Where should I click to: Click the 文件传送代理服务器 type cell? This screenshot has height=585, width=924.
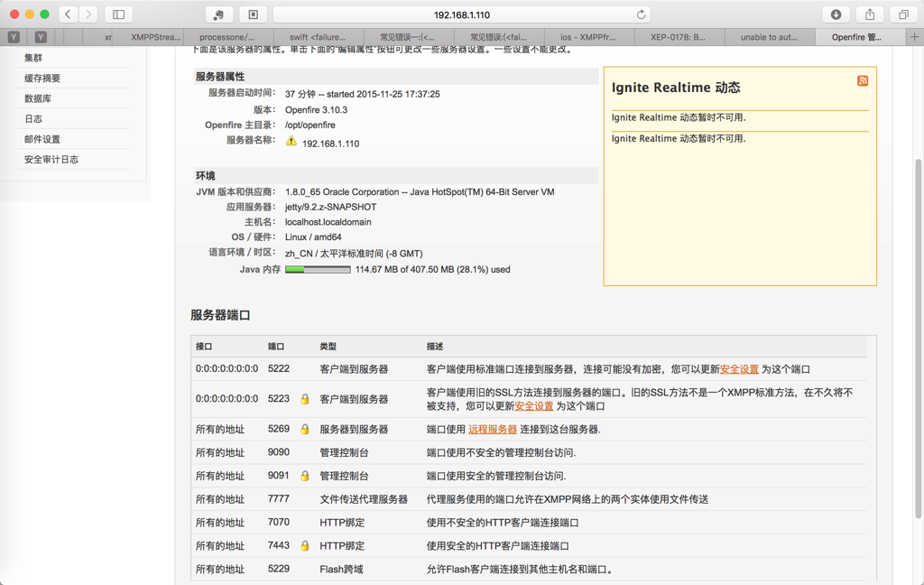[364, 499]
